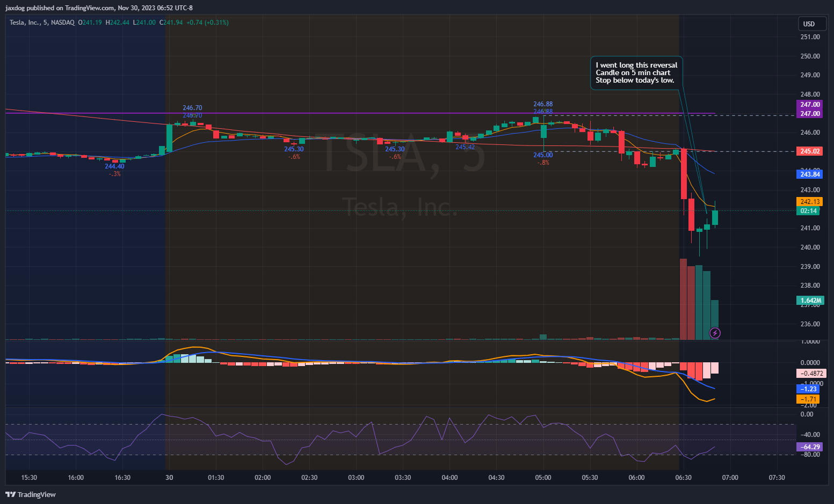Screen dimensions: 834x504
Task: Click 249.00 on the price axis
Action: [810, 75]
